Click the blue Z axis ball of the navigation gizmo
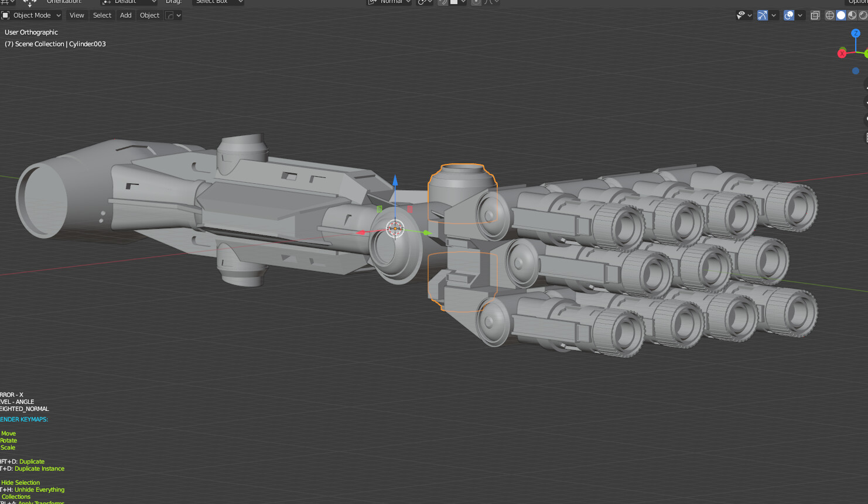This screenshot has width=868, height=504. [856, 33]
